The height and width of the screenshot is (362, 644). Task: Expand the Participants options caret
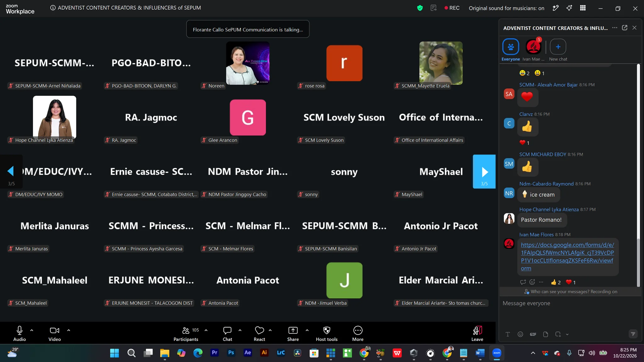(206, 330)
